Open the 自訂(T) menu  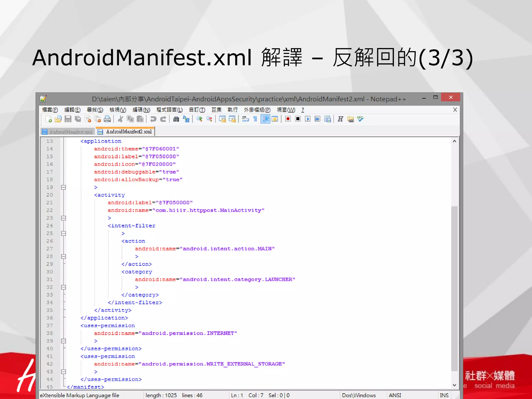tap(197, 110)
